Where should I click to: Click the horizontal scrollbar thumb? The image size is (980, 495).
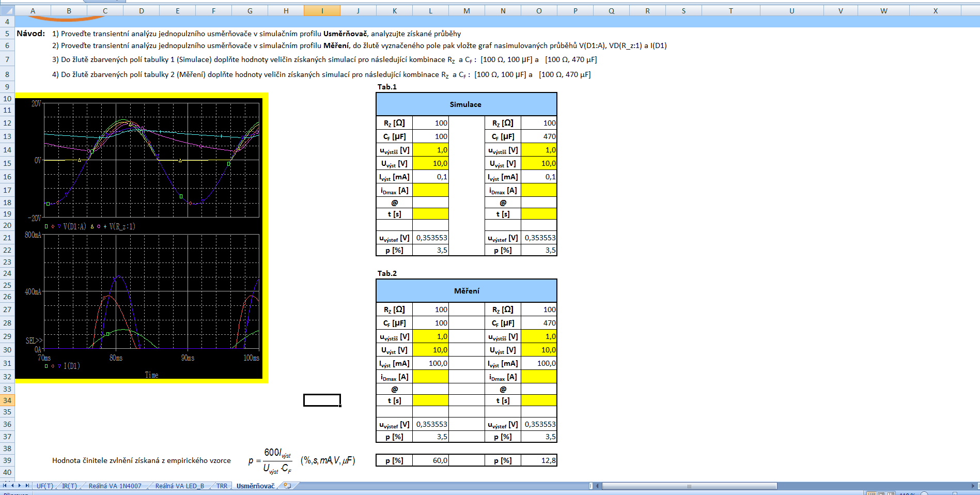(689, 486)
